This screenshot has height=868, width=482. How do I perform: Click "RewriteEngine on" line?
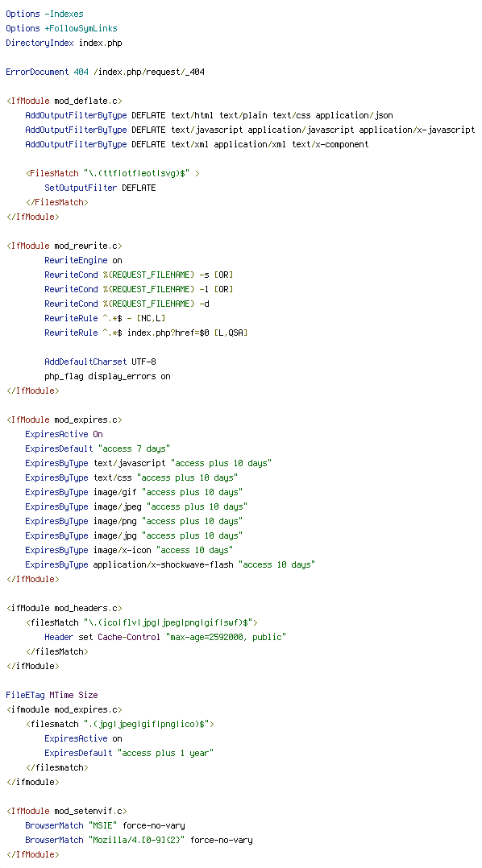[84, 260]
